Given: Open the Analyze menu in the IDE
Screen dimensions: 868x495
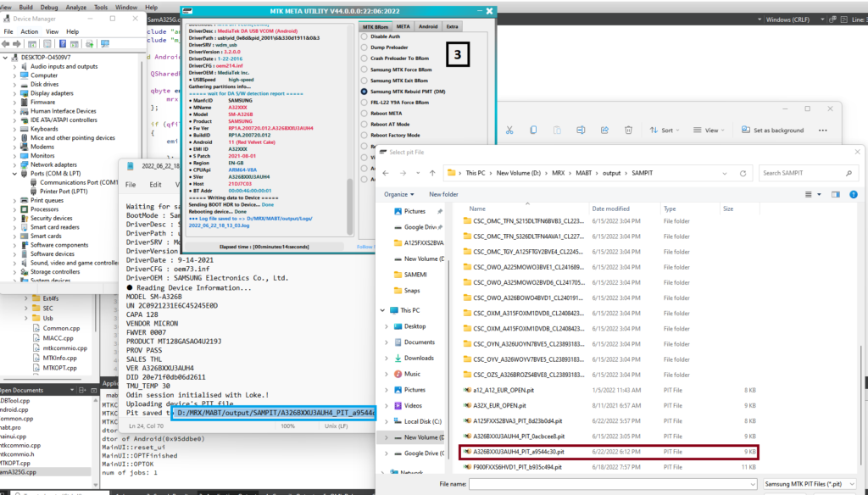Looking at the screenshot, I should pyautogui.click(x=75, y=7).
